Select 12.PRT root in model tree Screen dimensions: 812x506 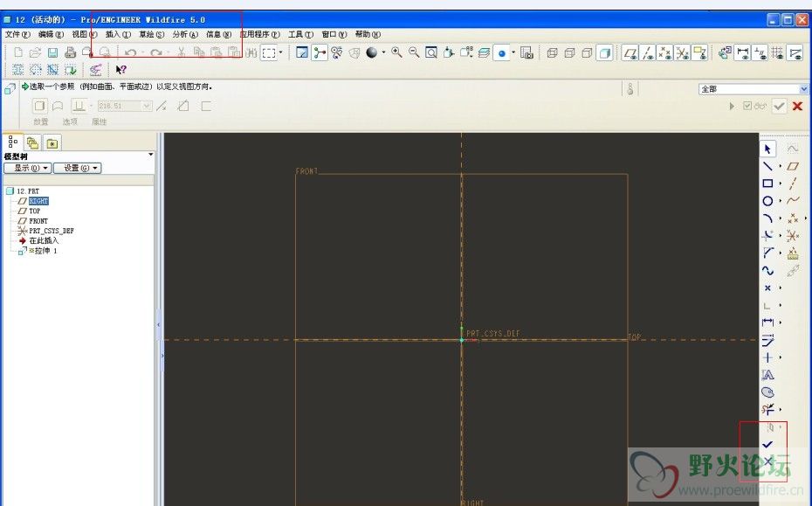(x=27, y=191)
